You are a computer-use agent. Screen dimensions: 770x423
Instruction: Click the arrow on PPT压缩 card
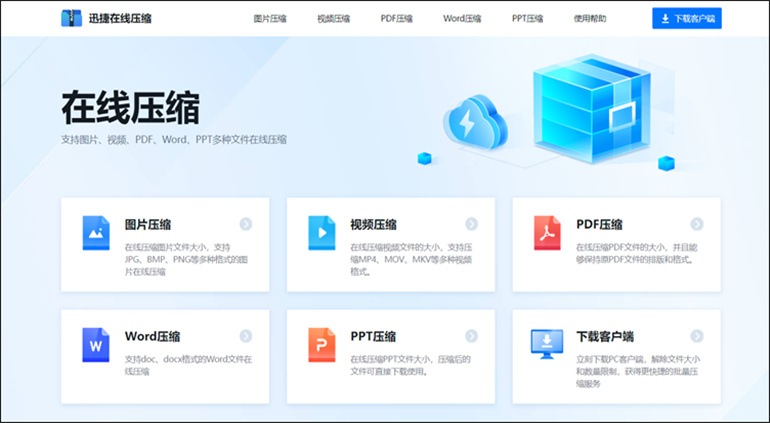[471, 336]
